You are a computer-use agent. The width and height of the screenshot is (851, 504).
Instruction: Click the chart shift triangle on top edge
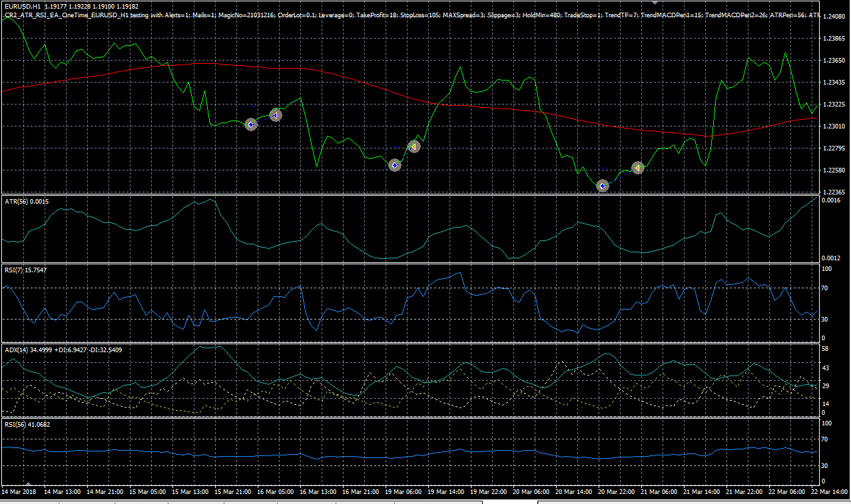pyautogui.click(x=655, y=3)
